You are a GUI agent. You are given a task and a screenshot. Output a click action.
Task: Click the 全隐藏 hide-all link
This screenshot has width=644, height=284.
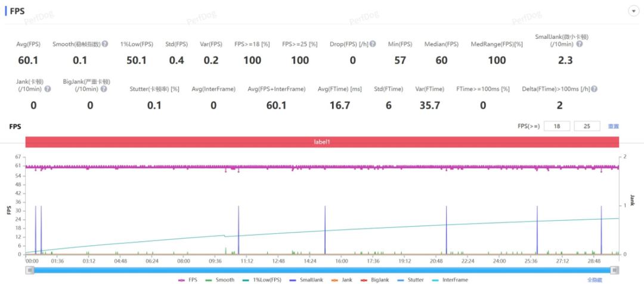click(595, 280)
